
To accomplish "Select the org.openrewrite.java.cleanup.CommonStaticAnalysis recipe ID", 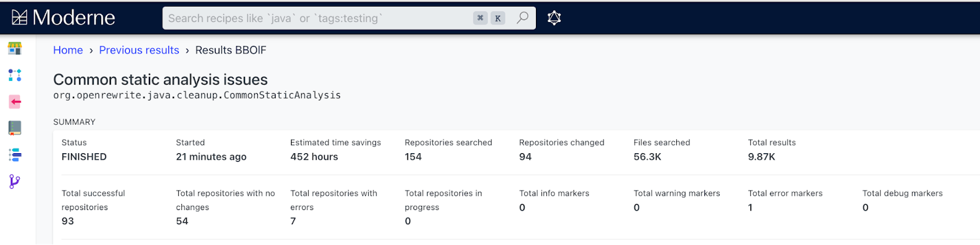I will 197,95.
